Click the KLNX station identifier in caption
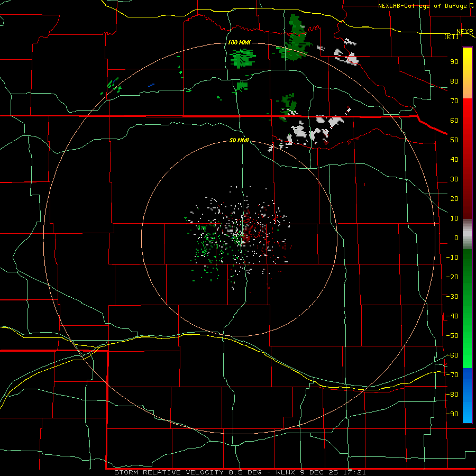Viewport: 476px width, 476px height. pos(286,472)
